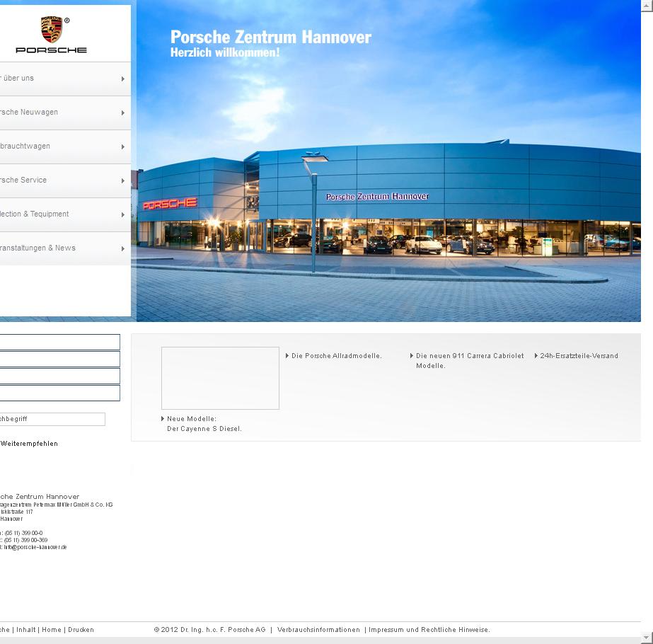653x644 pixels.
Task: Click the '© 2012 Dr. Ing. h.c. F. Porsche AG' text
Action: pyautogui.click(x=210, y=630)
